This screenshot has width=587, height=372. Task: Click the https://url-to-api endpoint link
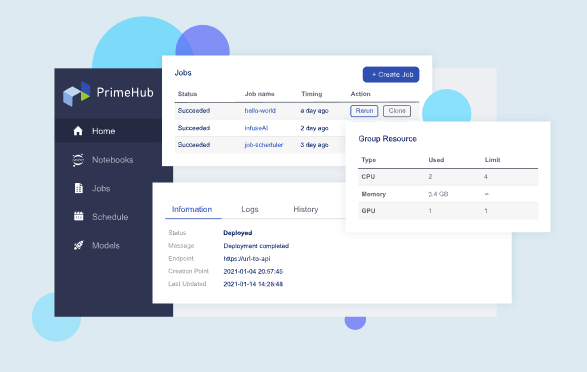coord(247,259)
